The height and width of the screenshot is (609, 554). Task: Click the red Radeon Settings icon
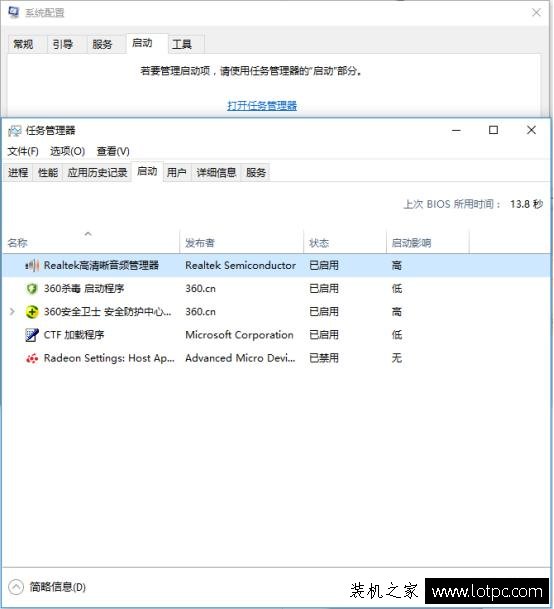tap(32, 358)
